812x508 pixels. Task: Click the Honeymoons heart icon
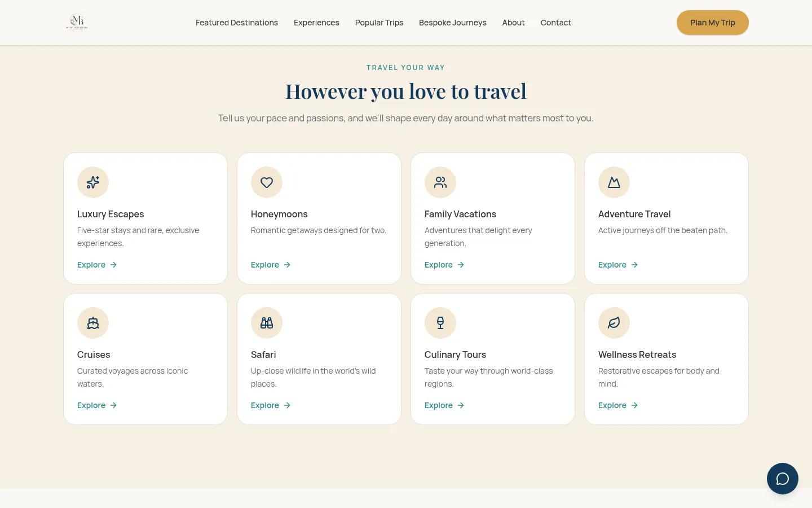click(x=267, y=182)
